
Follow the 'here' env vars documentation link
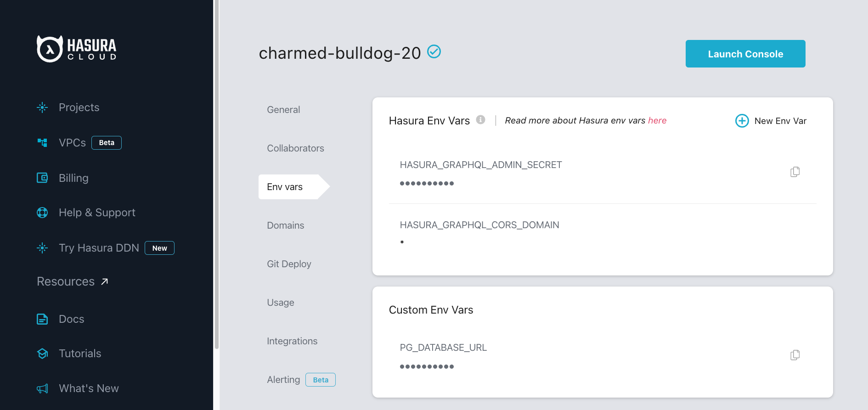coord(657,120)
